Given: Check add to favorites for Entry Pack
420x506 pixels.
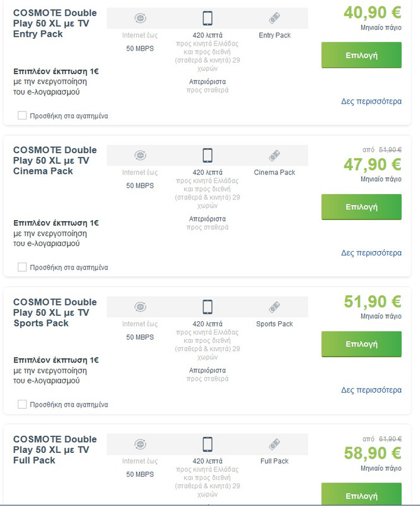Looking at the screenshot, I should [22, 116].
